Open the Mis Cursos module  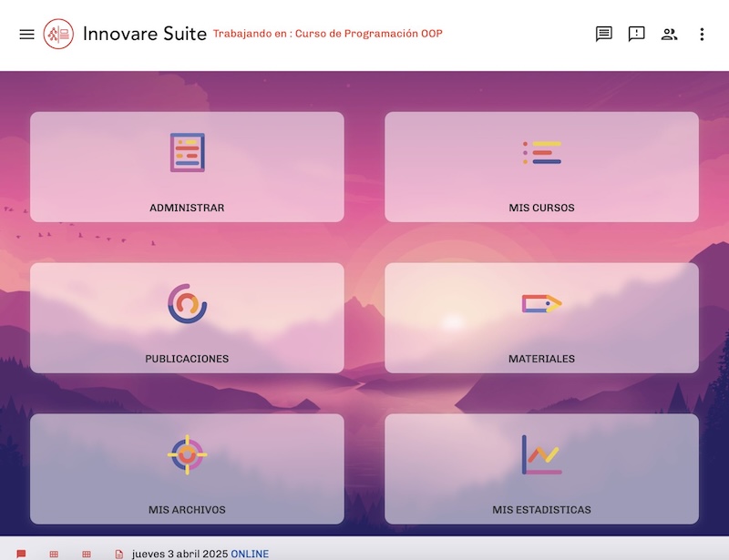[x=541, y=164]
